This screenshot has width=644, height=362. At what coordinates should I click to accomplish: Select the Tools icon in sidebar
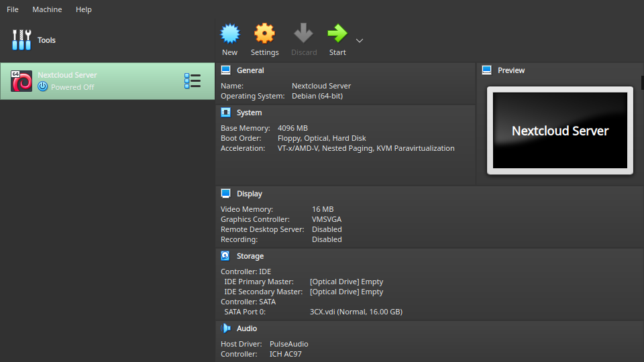tap(21, 40)
